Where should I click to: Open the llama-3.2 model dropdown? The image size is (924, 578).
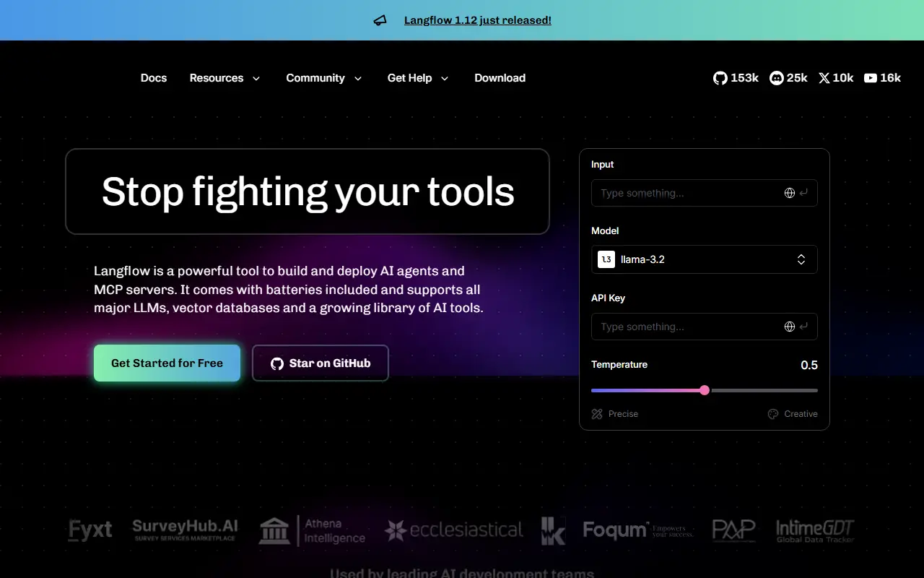(x=705, y=259)
